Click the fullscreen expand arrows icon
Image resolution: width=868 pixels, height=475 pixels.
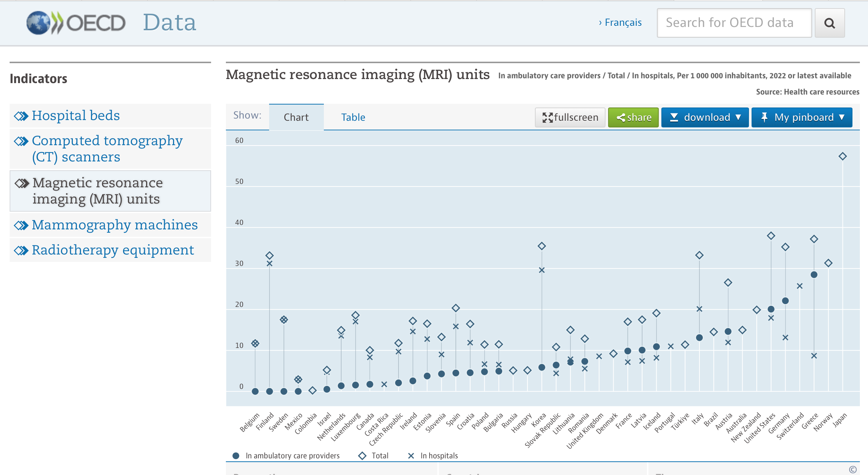(x=547, y=117)
